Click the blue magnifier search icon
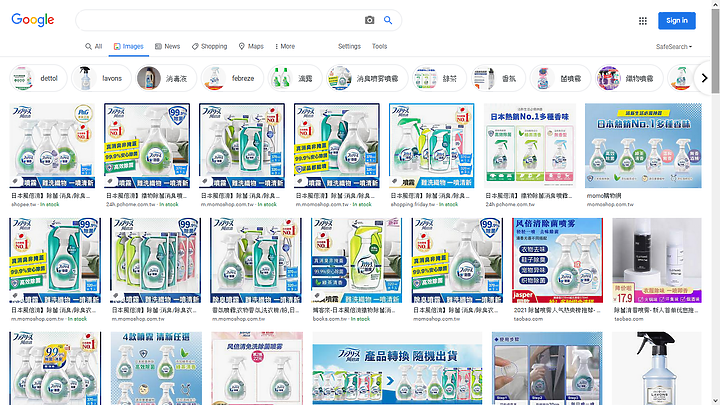 (x=388, y=20)
